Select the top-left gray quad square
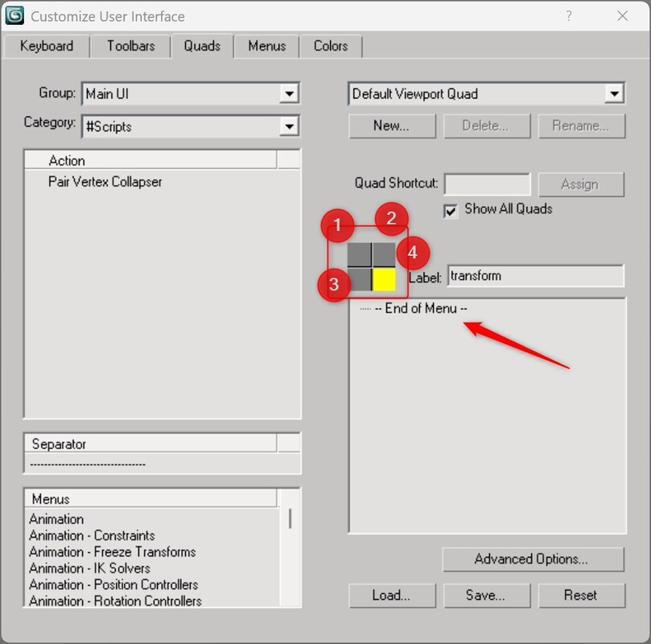Viewport: 651px width, 644px height. click(359, 254)
